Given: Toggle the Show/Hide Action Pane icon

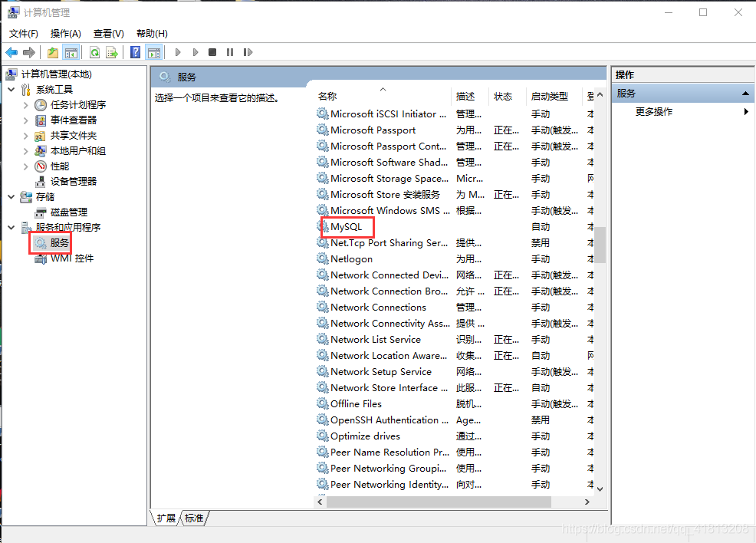Looking at the screenshot, I should point(154,52).
